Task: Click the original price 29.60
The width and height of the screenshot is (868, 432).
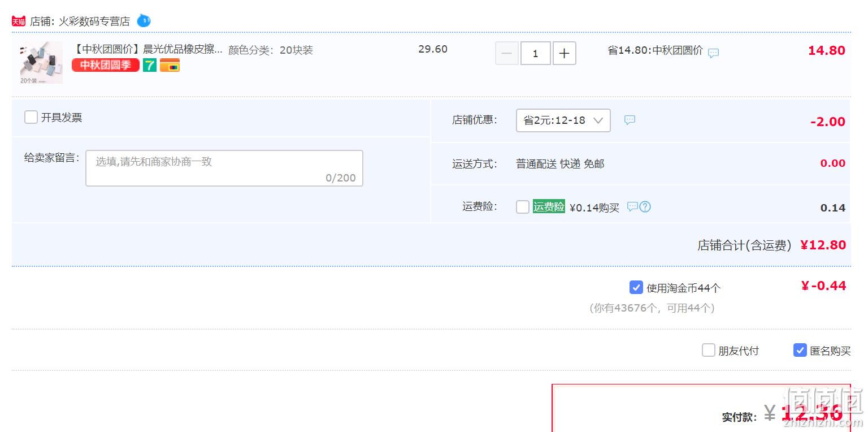Action: [x=433, y=49]
